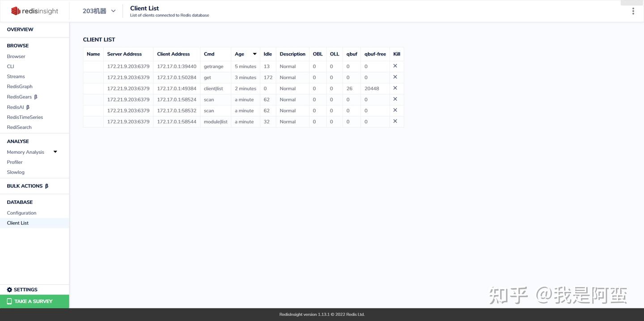This screenshot has width=644, height=321.
Task: Open Slowlog under Analyse
Action: pos(16,172)
